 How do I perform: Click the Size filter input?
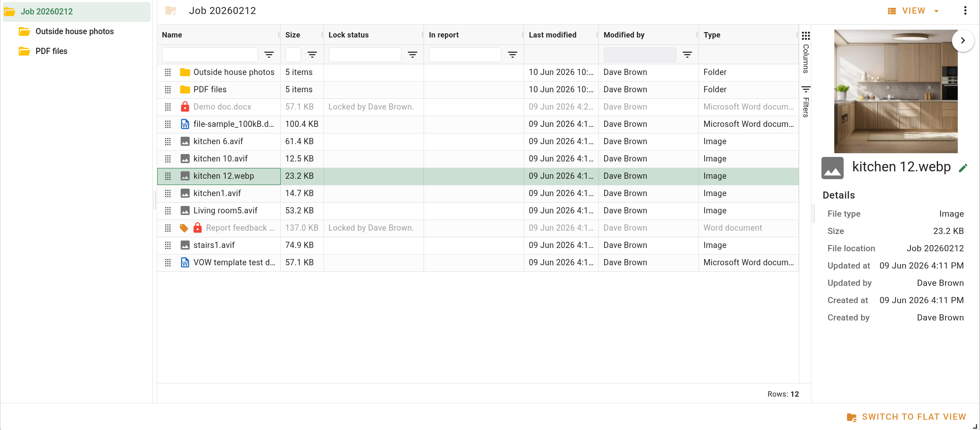(293, 54)
